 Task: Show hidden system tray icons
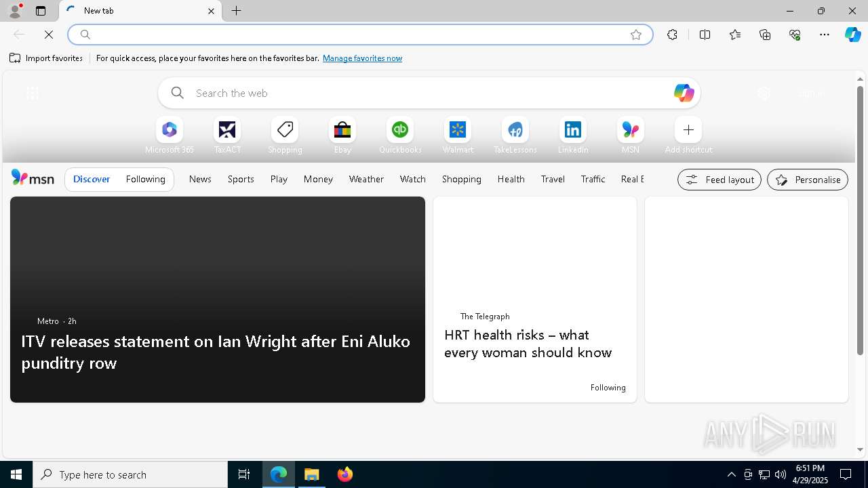732,474
